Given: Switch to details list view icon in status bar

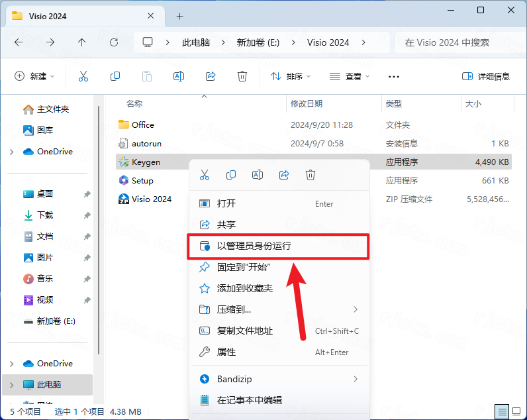Looking at the screenshot, I should click(502, 411).
